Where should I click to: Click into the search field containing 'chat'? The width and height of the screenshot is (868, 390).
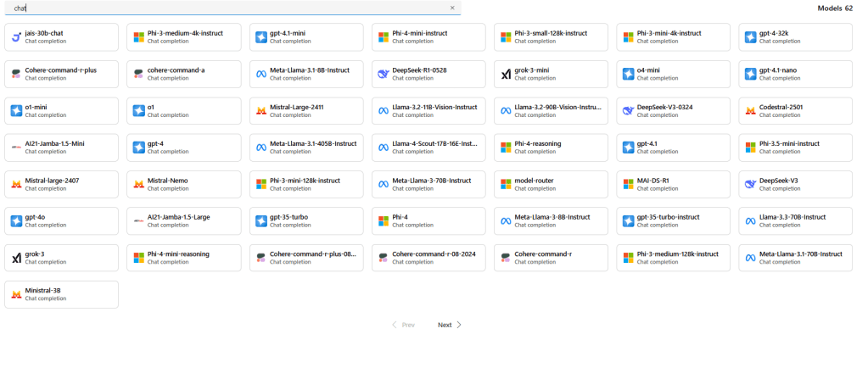pyautogui.click(x=229, y=8)
